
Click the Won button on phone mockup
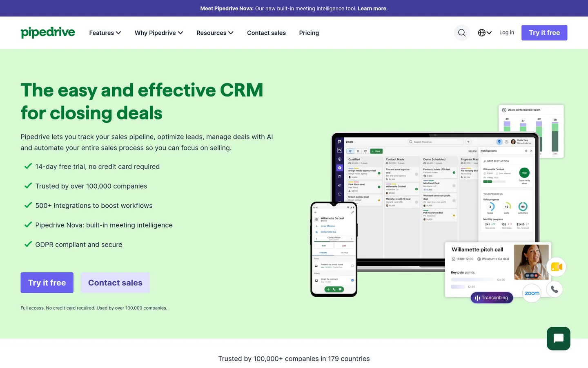[324, 246]
